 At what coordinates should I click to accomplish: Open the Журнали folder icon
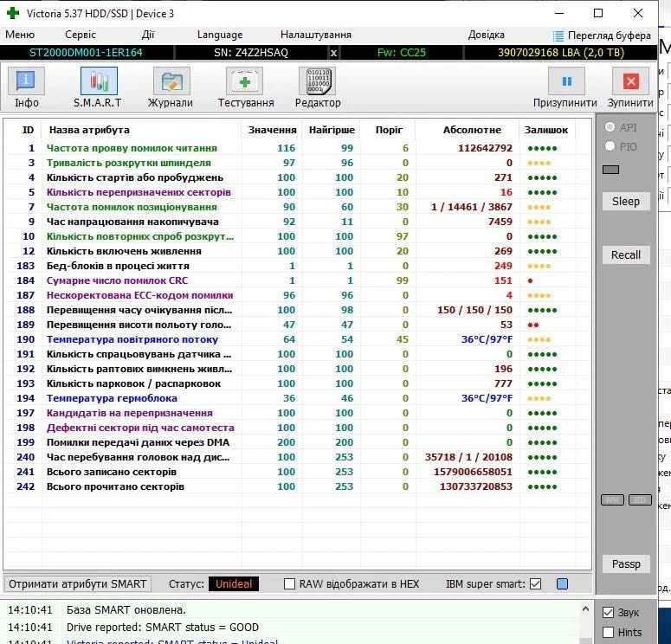pos(171,81)
